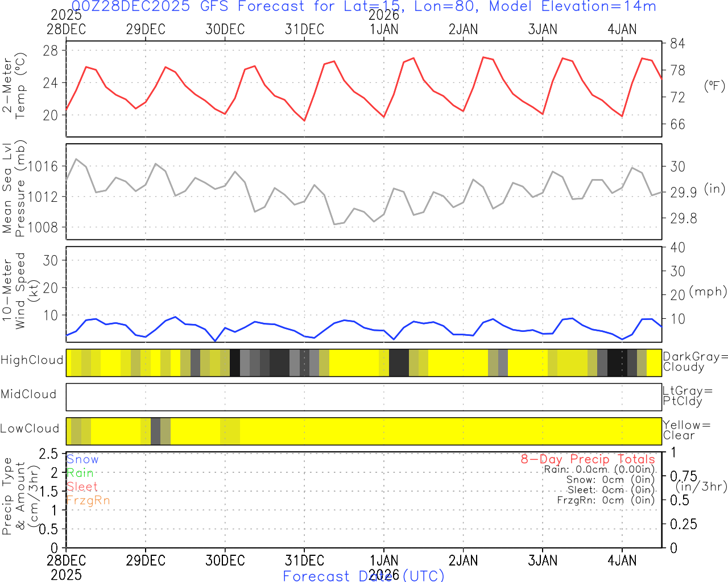Select the green Rain legend entry

pos(80,473)
